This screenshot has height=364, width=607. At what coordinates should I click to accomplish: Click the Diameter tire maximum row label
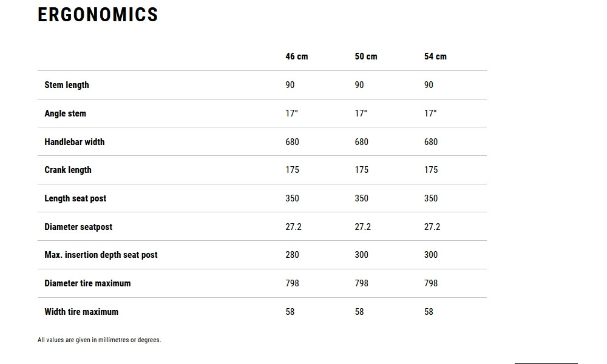pos(87,283)
